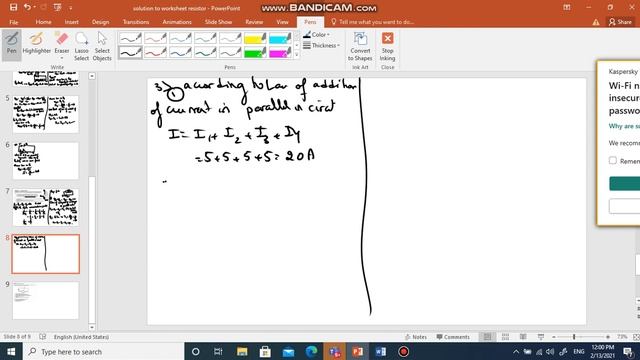Switch to the Insert tab
640x360 pixels.
point(71,22)
